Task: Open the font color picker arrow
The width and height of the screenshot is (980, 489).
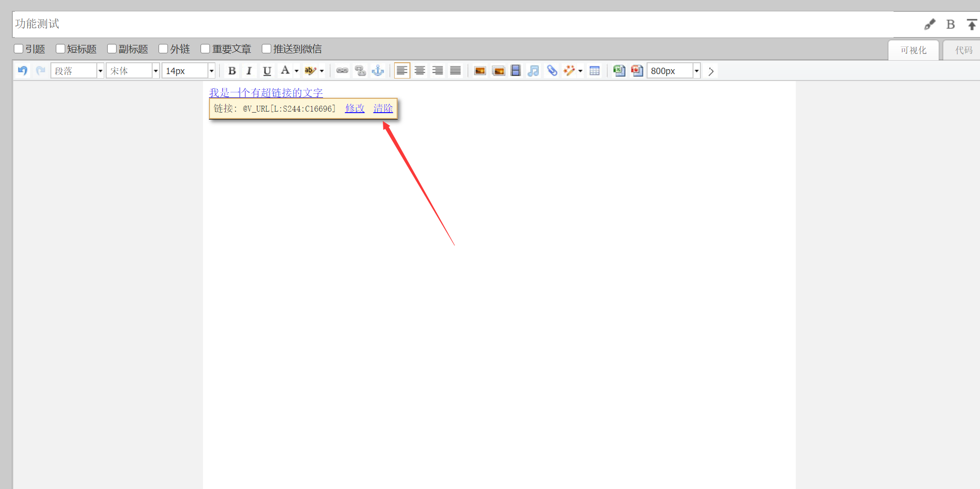Action: (296, 71)
